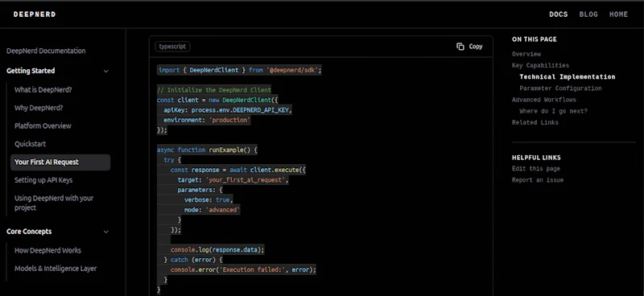Select Your First AI Request page
644x296 pixels.
point(60,162)
